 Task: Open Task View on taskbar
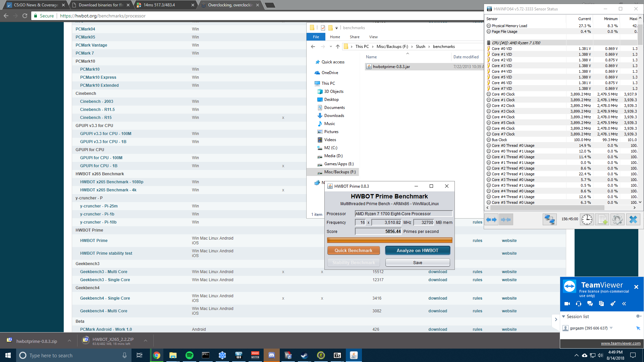tap(140, 355)
